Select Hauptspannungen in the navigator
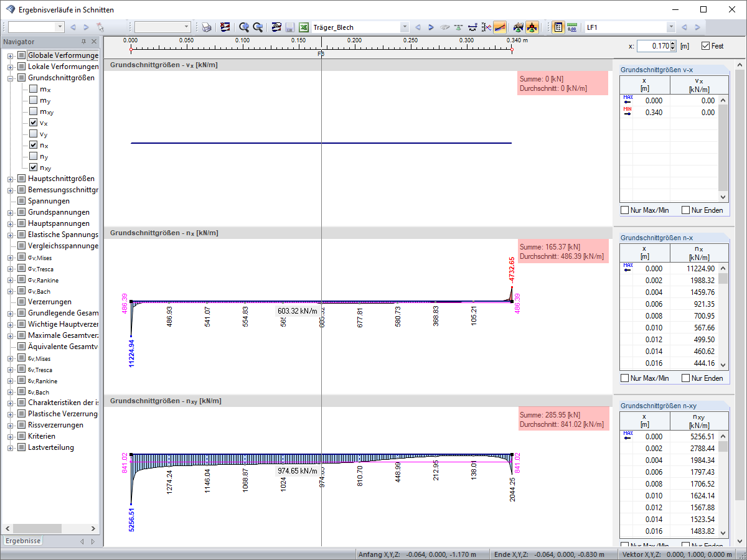 (x=59, y=223)
